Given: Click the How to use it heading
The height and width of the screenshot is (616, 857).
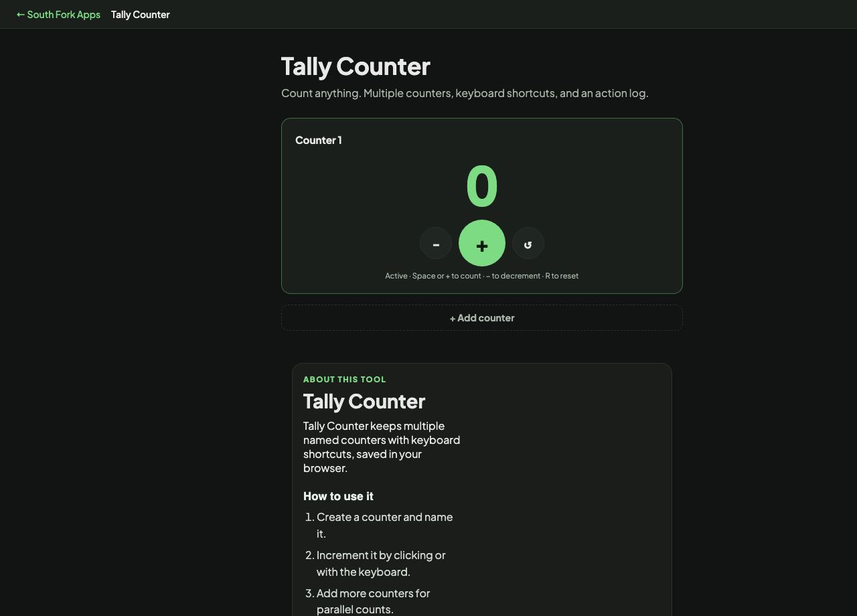Looking at the screenshot, I should 338,496.
